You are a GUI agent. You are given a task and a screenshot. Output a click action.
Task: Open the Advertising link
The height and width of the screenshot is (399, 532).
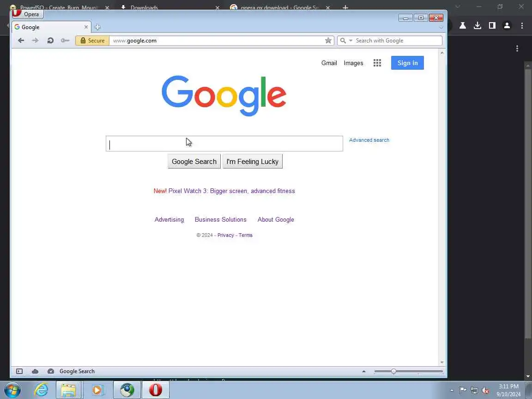(x=169, y=219)
